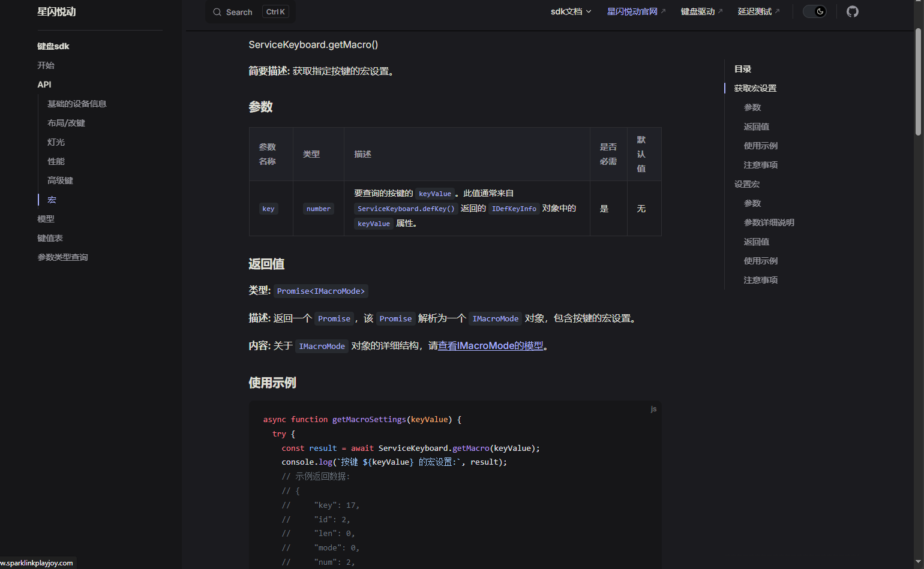The width and height of the screenshot is (924, 569).
Task: Open 基础的设备信息 sidebar page
Action: tap(77, 104)
